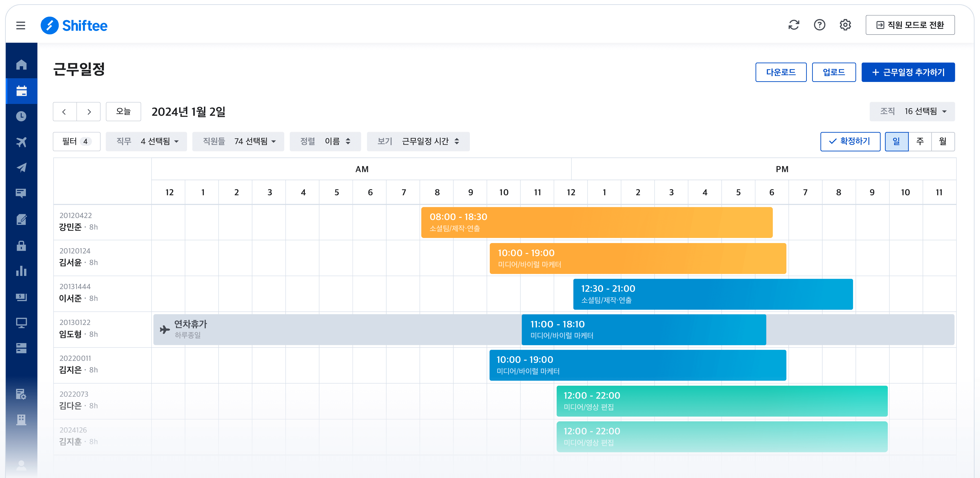Open 이서준's 12:30 - 21:00 shift
980x478 pixels.
click(712, 294)
